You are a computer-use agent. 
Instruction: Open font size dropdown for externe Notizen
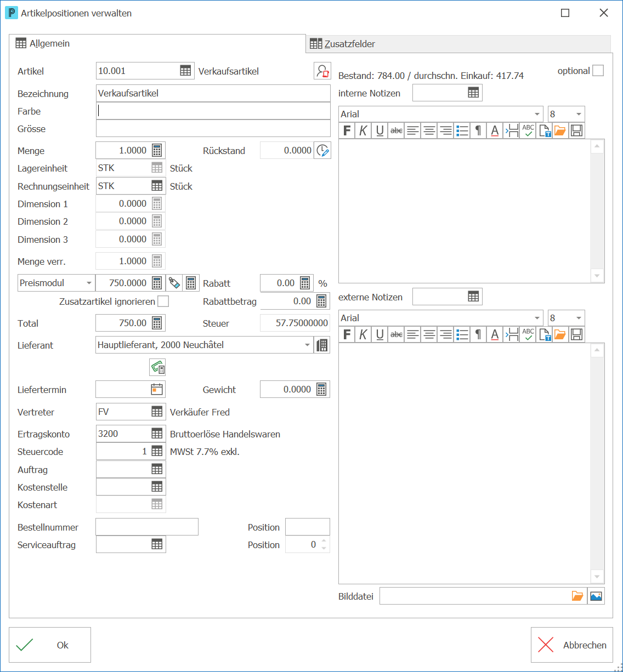pos(579,318)
